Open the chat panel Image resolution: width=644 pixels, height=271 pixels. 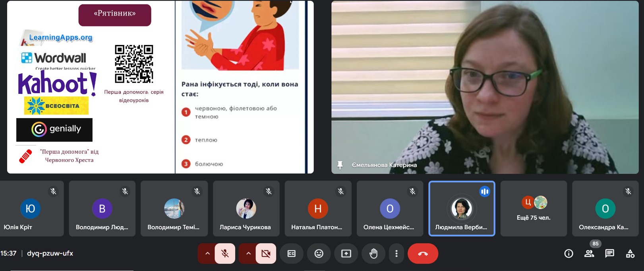(x=609, y=253)
